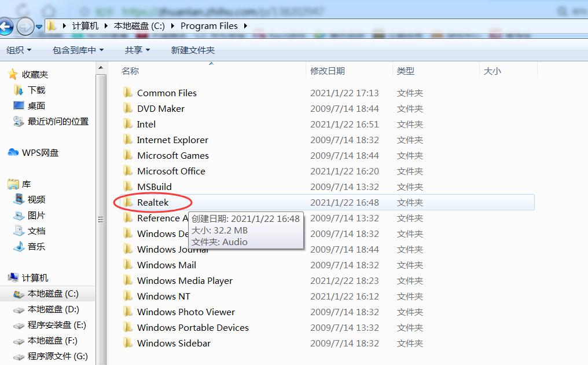
Task: Open the 音乐 library
Action: [x=35, y=246]
